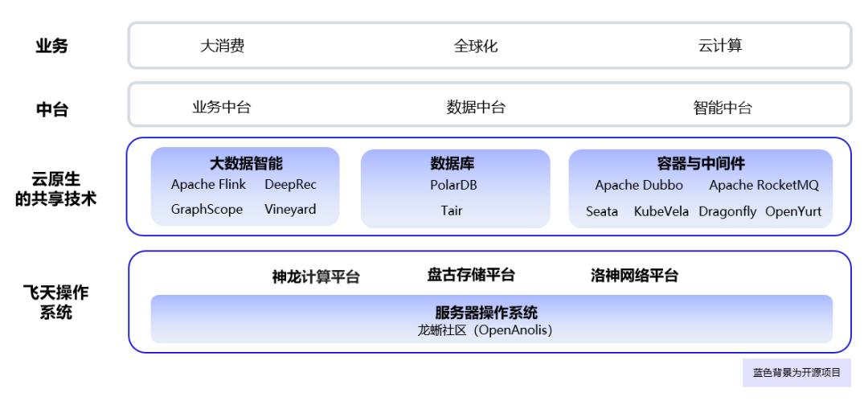Open 神龙计算平台 in the 飞天 section
Image resolution: width=868 pixels, height=401 pixels.
[316, 277]
